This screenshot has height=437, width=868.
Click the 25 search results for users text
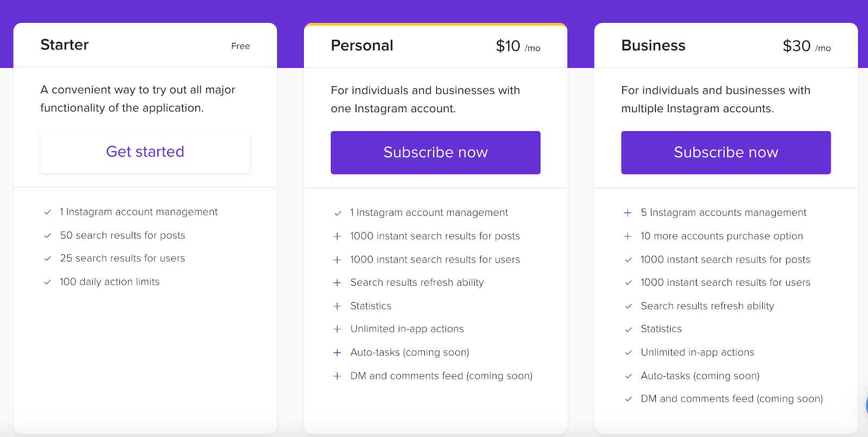click(x=123, y=259)
